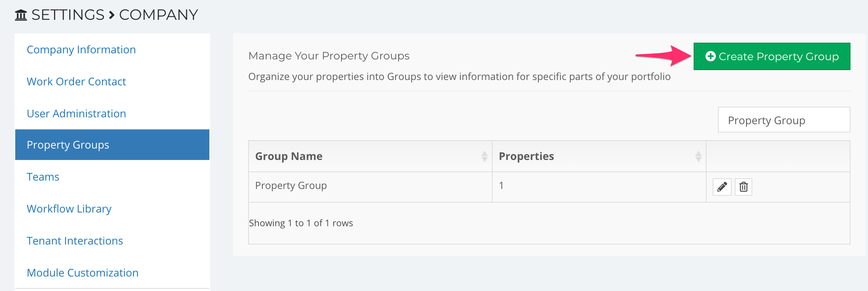Sort table by Properties column arrows
Screen dimensions: 868x291
pos(698,157)
